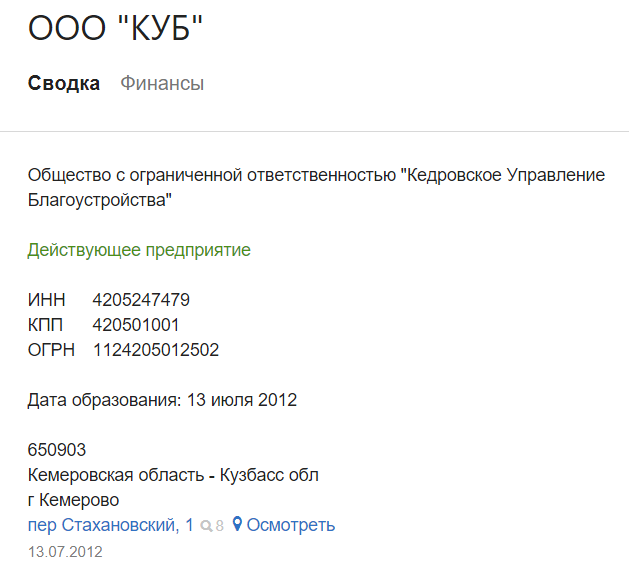Screen dimensions: 629x571
Task: Click the КПП number 420501001
Action: click(x=136, y=325)
